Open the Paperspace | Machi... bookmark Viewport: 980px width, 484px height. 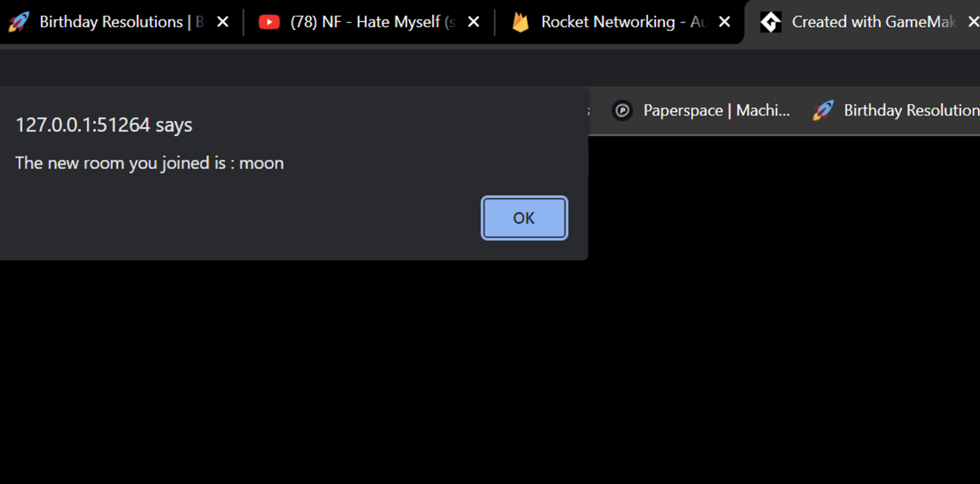pyautogui.click(x=716, y=110)
